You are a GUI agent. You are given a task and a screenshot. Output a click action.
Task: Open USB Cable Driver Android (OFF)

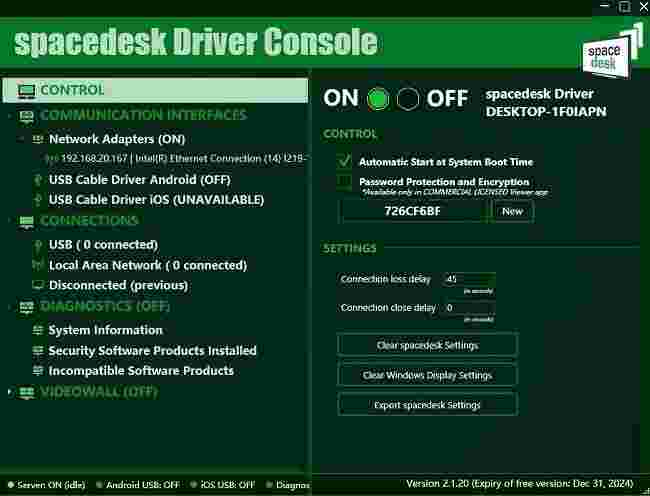pos(140,180)
